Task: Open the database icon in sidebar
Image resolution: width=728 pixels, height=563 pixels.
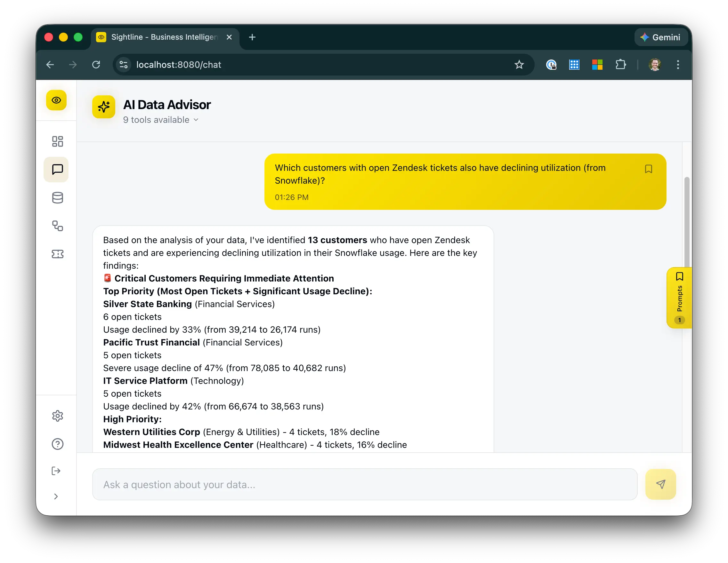Action: tap(57, 198)
